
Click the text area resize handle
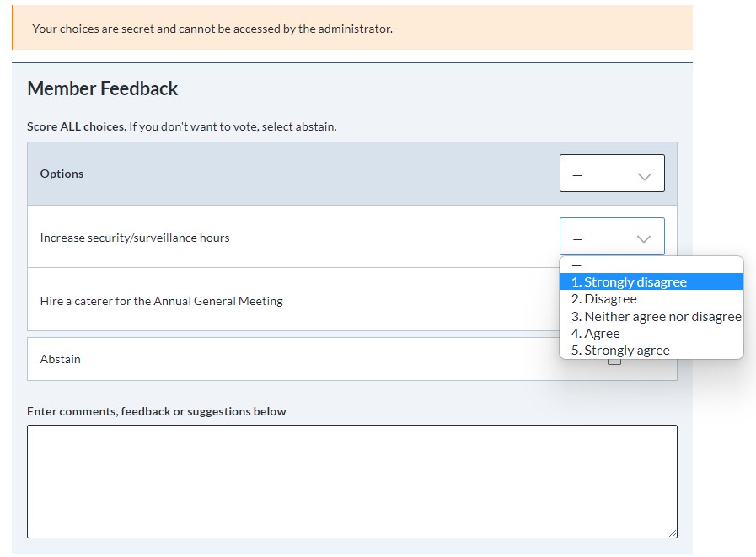point(673,533)
